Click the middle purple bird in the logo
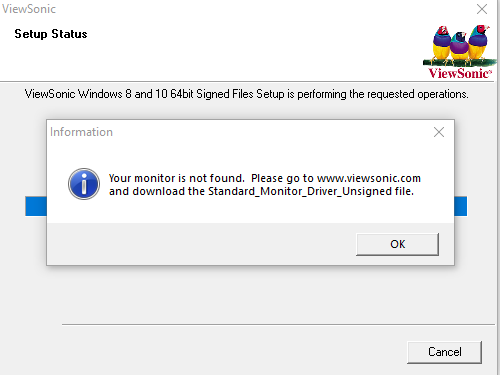The width and height of the screenshot is (500, 375). [x=460, y=46]
